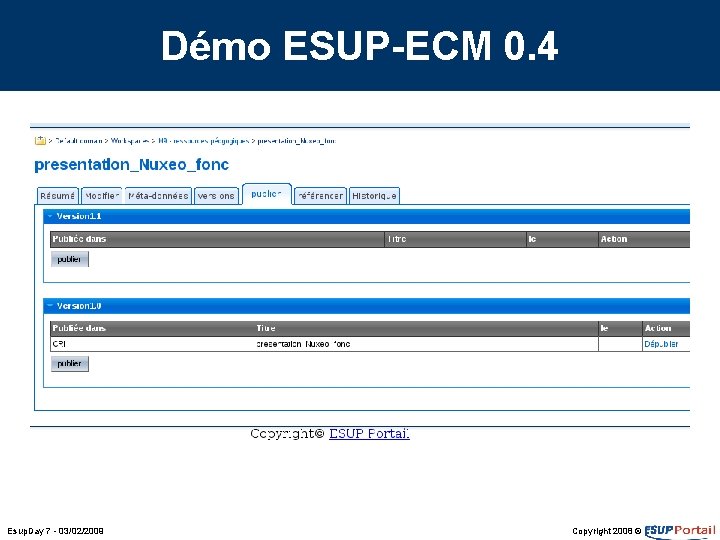Viewport: 720px width, 540px height.
Task: Click Version1.0 section header text
Action: (x=79, y=306)
